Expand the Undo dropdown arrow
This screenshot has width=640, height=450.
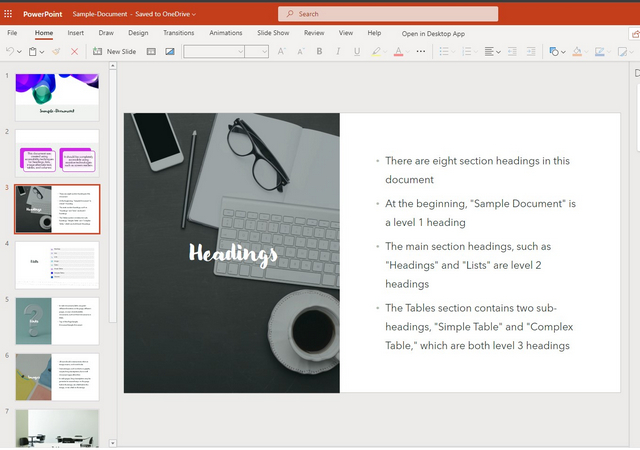(19, 52)
